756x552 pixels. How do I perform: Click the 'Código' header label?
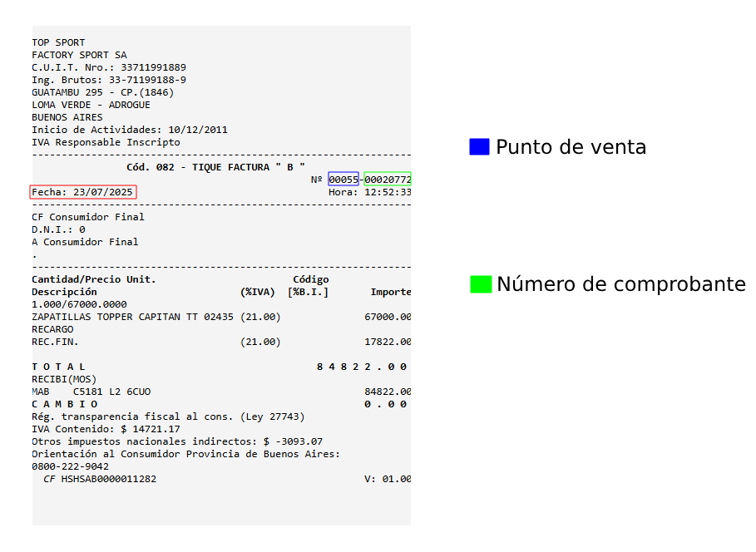311,279
